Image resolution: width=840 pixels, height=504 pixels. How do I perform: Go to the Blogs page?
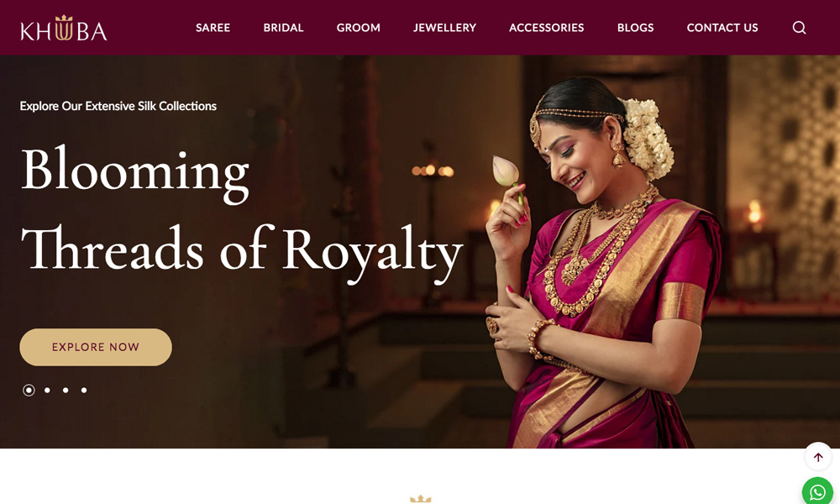tap(635, 28)
